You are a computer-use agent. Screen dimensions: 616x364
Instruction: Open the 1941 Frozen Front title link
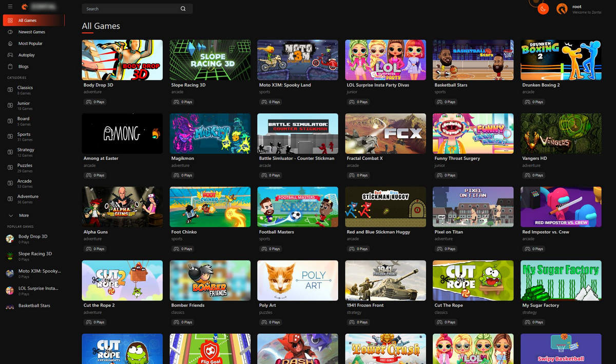click(x=365, y=305)
